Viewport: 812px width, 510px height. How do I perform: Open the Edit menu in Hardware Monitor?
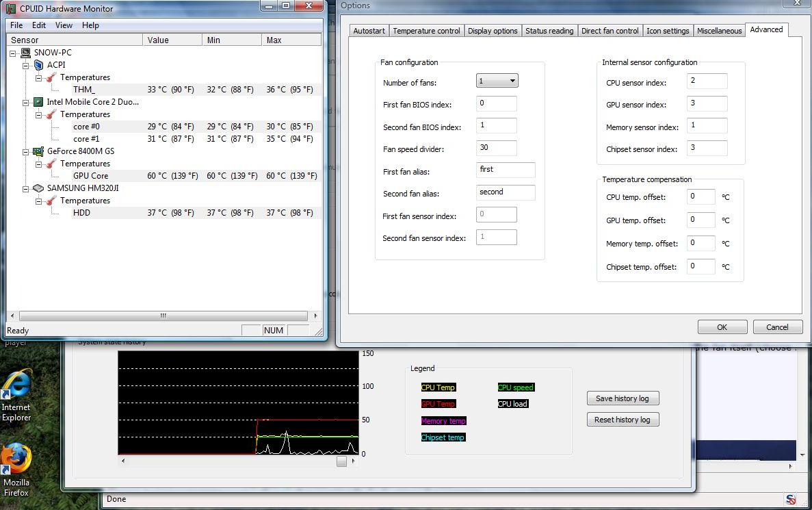[x=39, y=25]
